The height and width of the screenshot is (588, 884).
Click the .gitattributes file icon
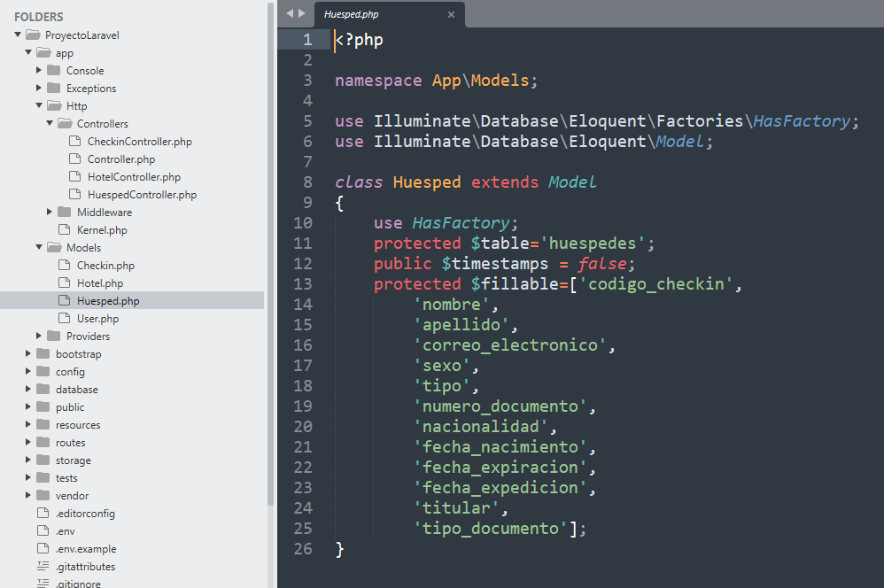coord(43,567)
